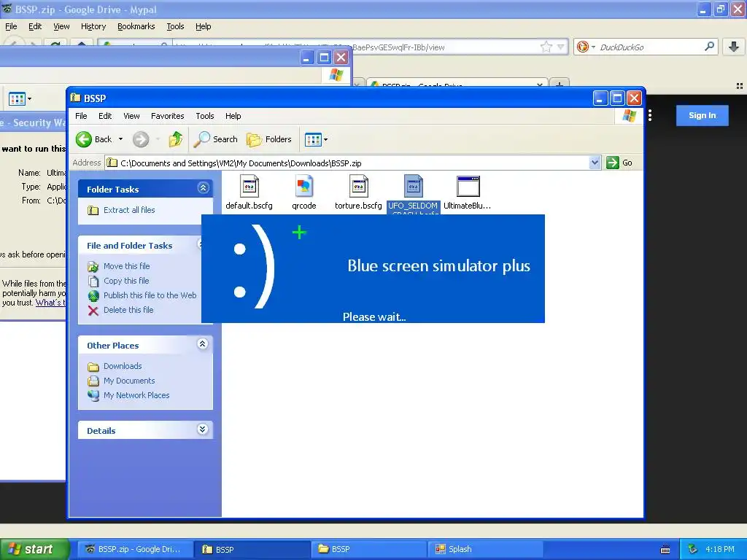Switch to BSSP zip folder taskbar item

pyautogui.click(x=252, y=549)
